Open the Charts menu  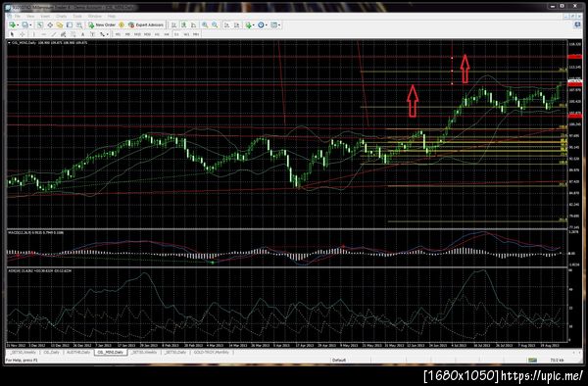(61, 16)
